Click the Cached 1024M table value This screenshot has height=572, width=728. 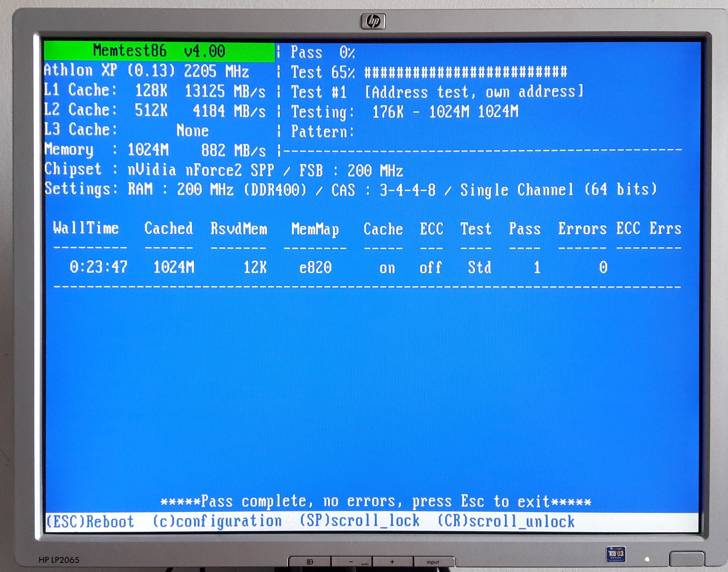coord(173,267)
